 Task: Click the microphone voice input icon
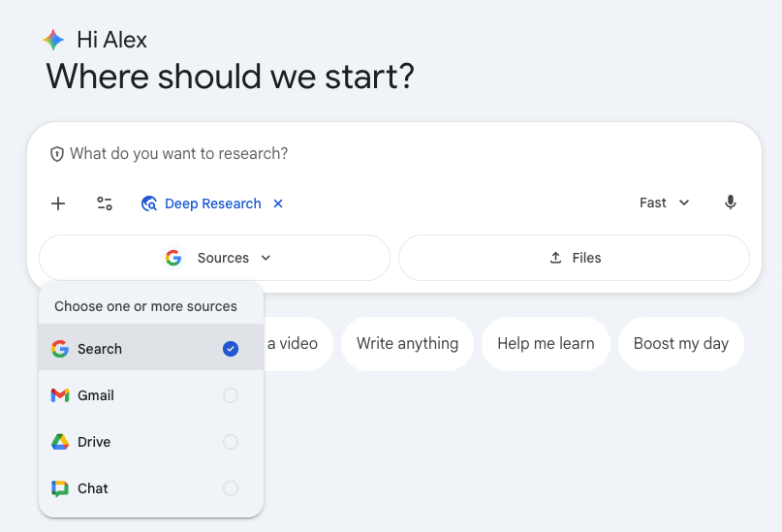pos(730,203)
